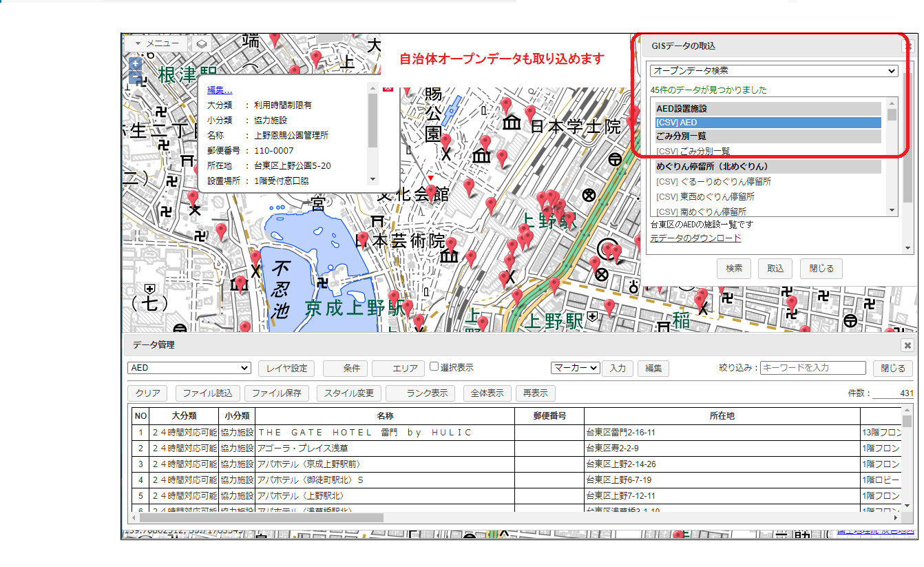Viewport: 924px width, 567px height.
Task: Click the ランク表示 button
Action: point(421,393)
